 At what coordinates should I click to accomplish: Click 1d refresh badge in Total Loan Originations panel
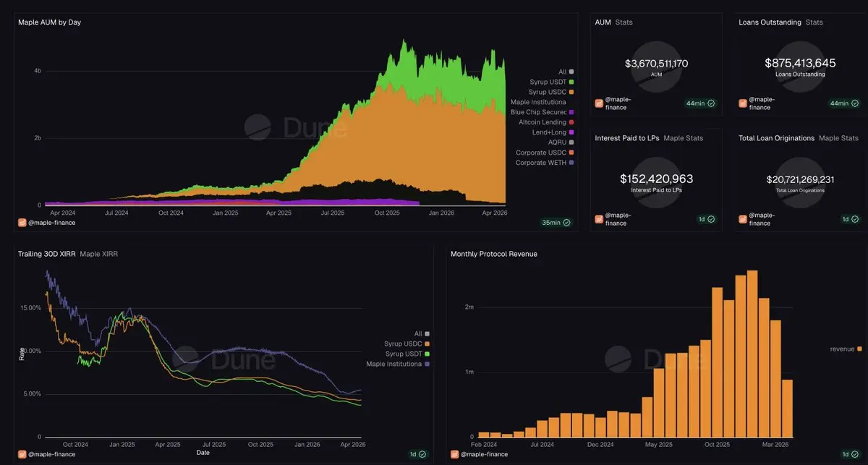(851, 219)
